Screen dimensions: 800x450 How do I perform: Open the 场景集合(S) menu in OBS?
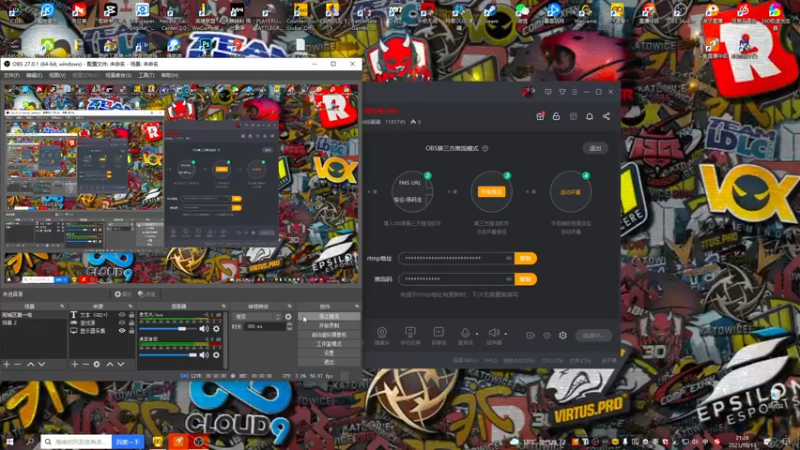118,76
